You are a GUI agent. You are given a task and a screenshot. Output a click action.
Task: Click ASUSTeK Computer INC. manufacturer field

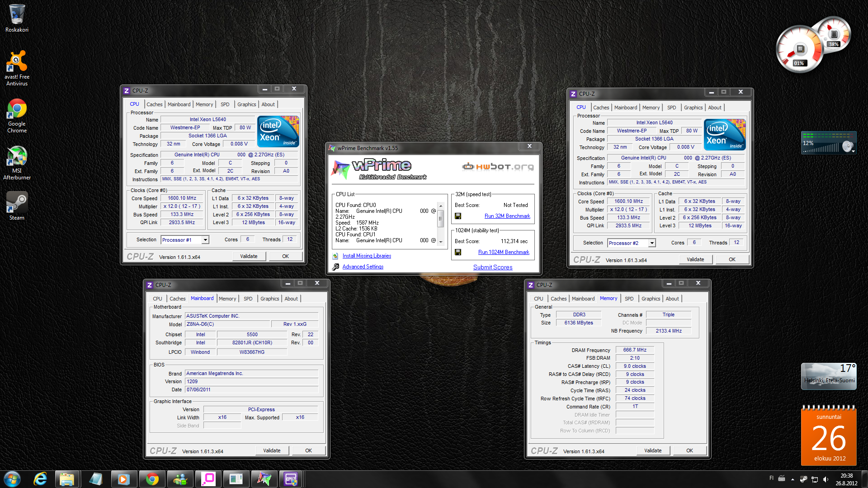tap(251, 316)
